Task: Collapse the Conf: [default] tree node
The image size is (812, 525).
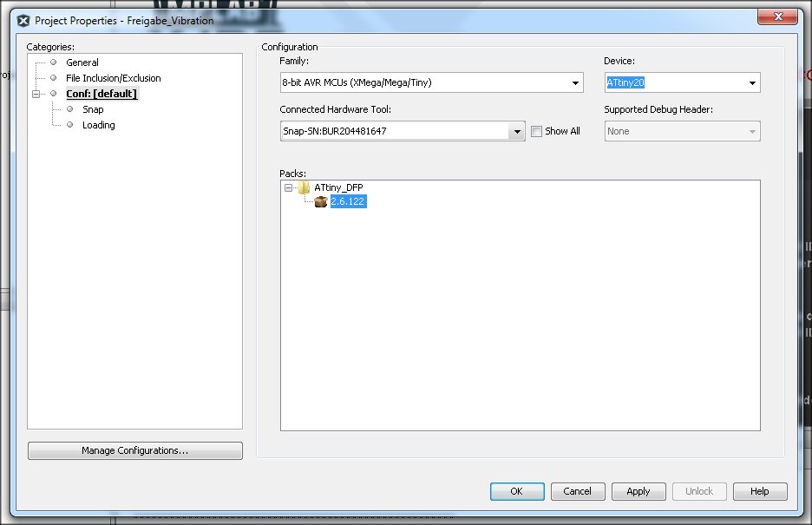Action: click(36, 94)
